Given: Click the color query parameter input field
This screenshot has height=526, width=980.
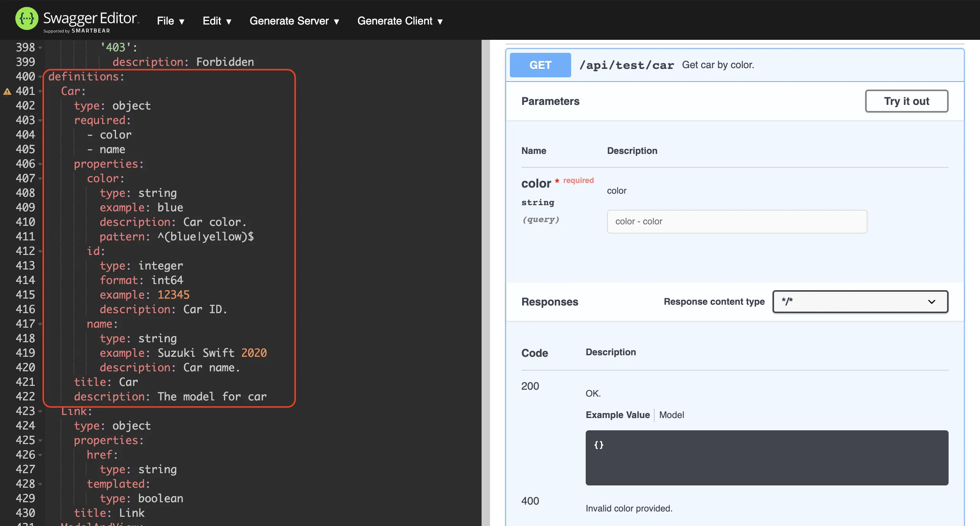Looking at the screenshot, I should (x=737, y=222).
